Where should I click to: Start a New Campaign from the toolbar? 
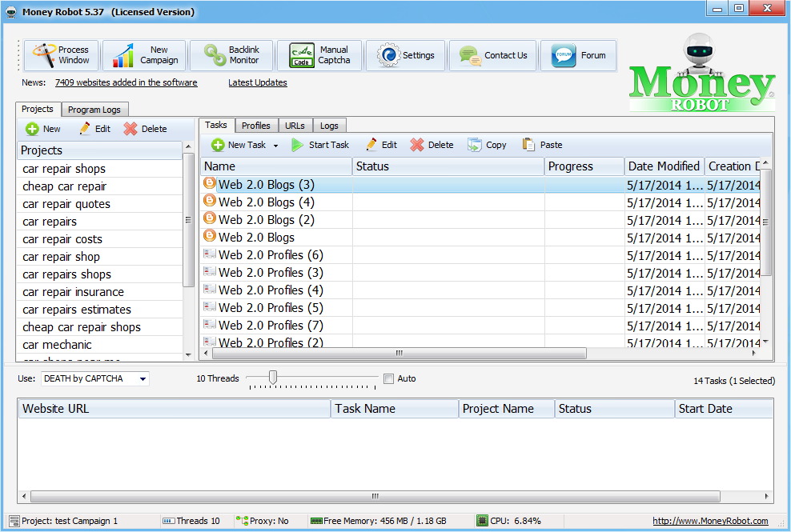144,55
